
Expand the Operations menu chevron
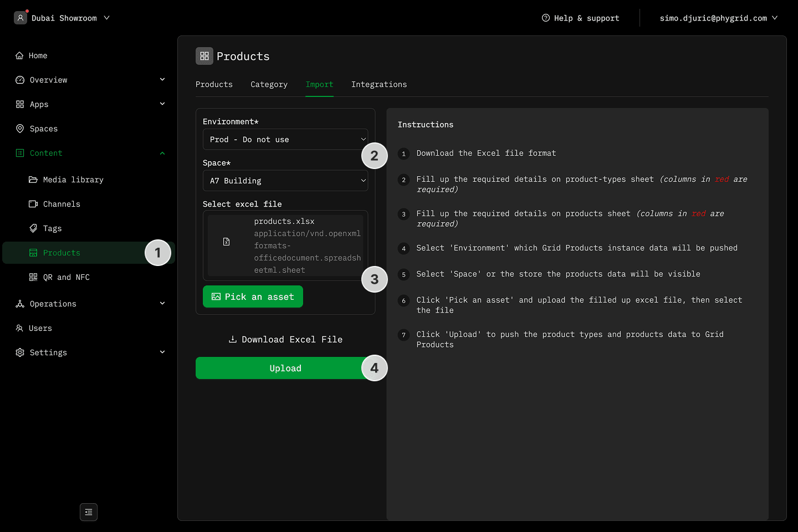click(x=162, y=304)
